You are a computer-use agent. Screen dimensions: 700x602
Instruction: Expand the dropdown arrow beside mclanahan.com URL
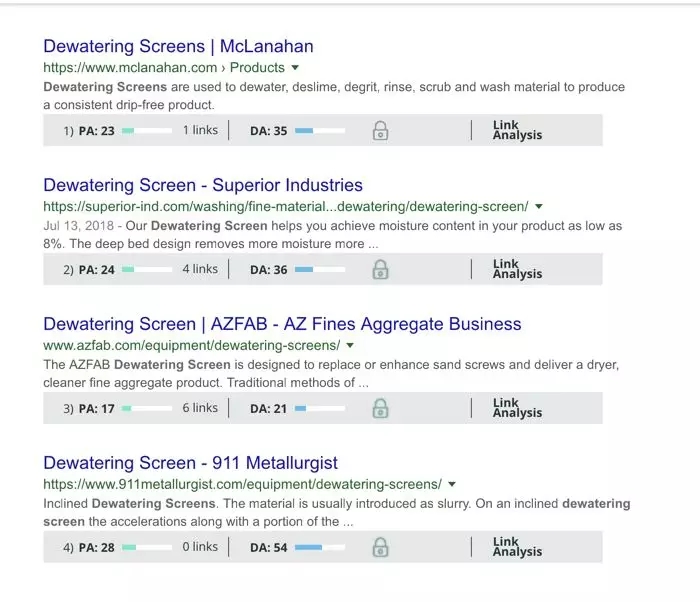click(x=295, y=68)
